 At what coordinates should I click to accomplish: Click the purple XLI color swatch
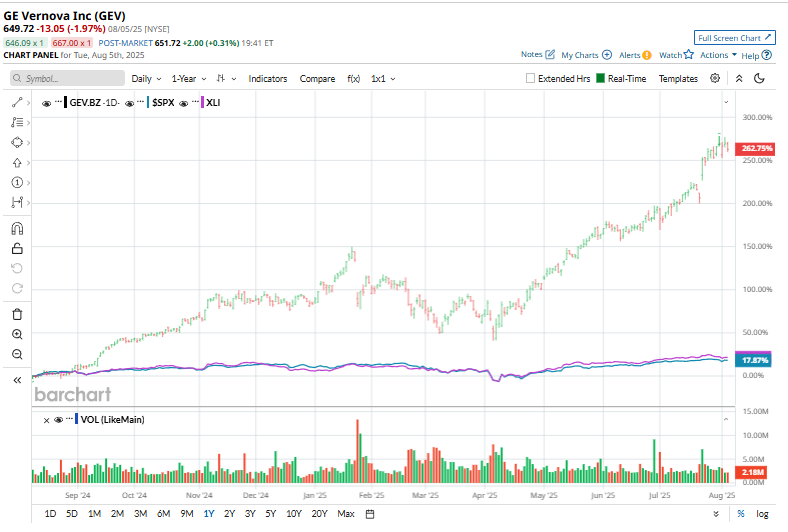pos(202,102)
